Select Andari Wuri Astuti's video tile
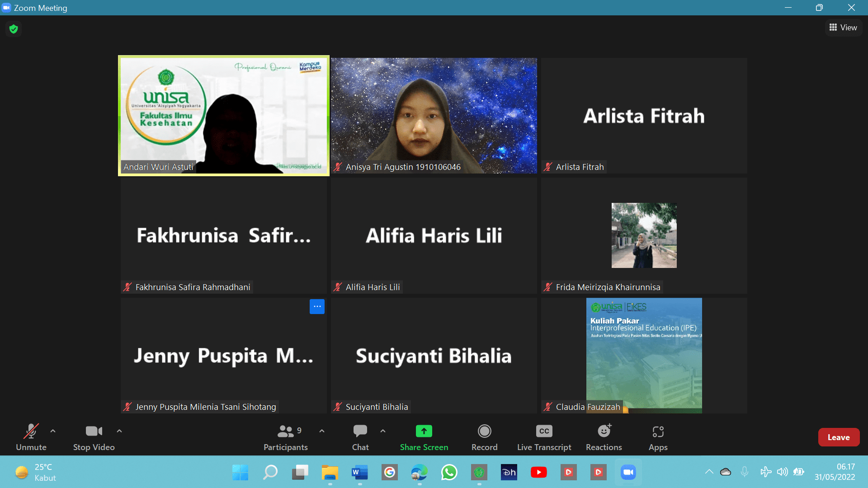Screen dimensions: 868x488 [224, 116]
